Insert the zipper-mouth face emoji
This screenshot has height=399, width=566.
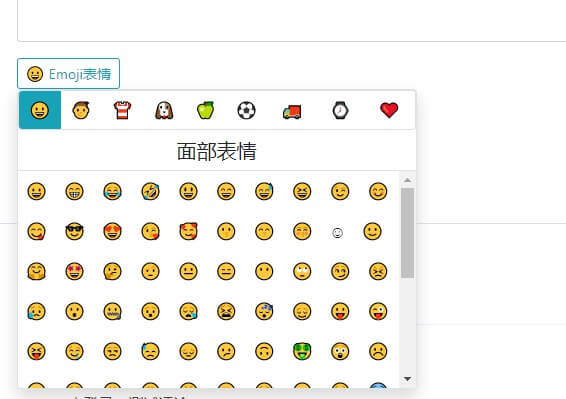112,311
